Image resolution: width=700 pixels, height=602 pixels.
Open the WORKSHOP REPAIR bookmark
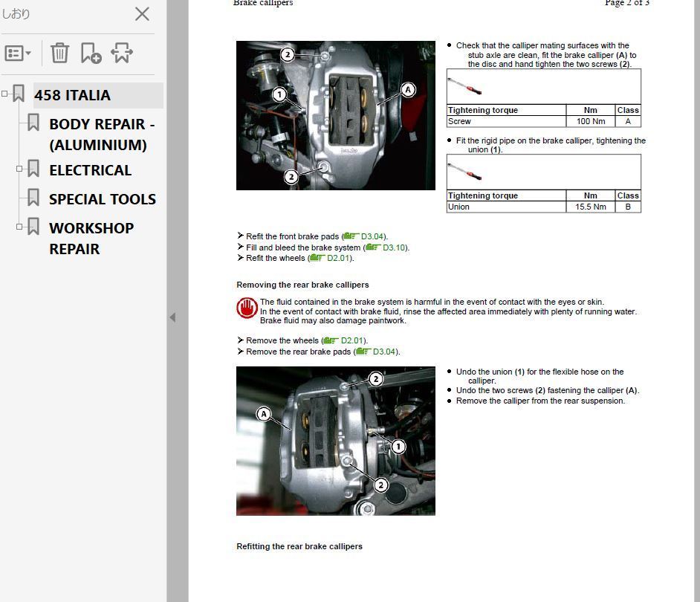[x=91, y=239]
